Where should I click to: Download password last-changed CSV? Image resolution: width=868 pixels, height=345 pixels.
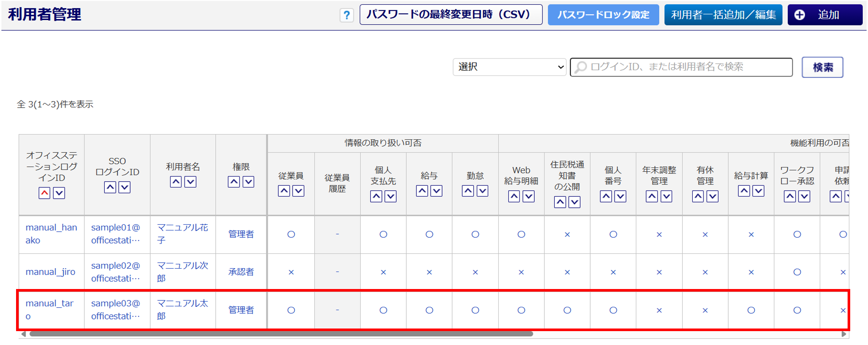(x=451, y=15)
